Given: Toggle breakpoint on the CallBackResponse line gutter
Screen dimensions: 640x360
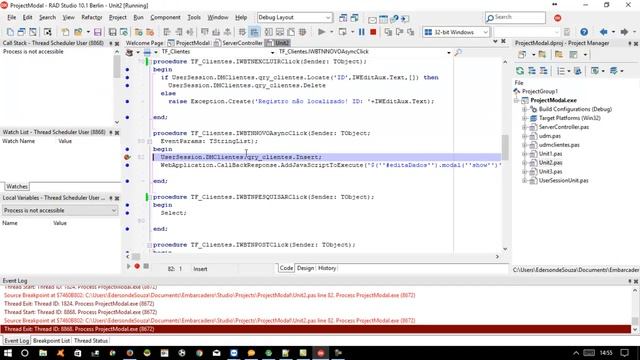Looking at the screenshot, I should [x=127, y=165].
